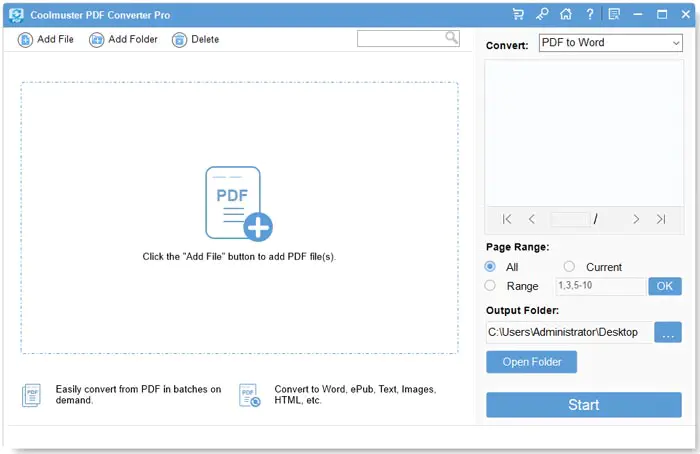Click the 'Click the "Add File" button' hint text
This screenshot has height=454, width=700.
coord(239,257)
